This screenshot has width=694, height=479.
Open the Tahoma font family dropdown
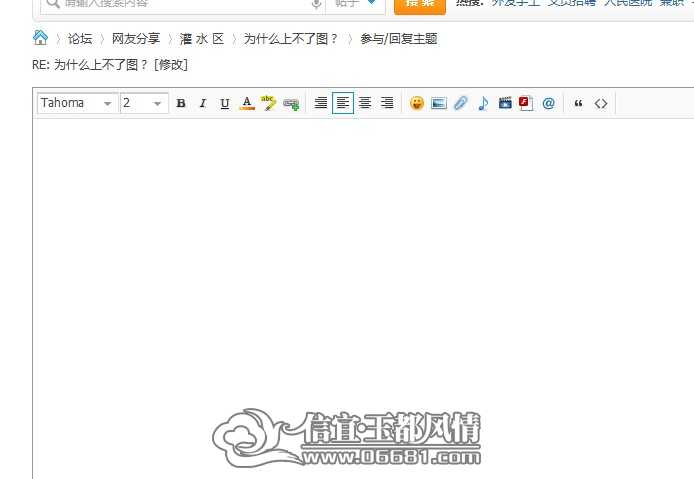(x=77, y=103)
